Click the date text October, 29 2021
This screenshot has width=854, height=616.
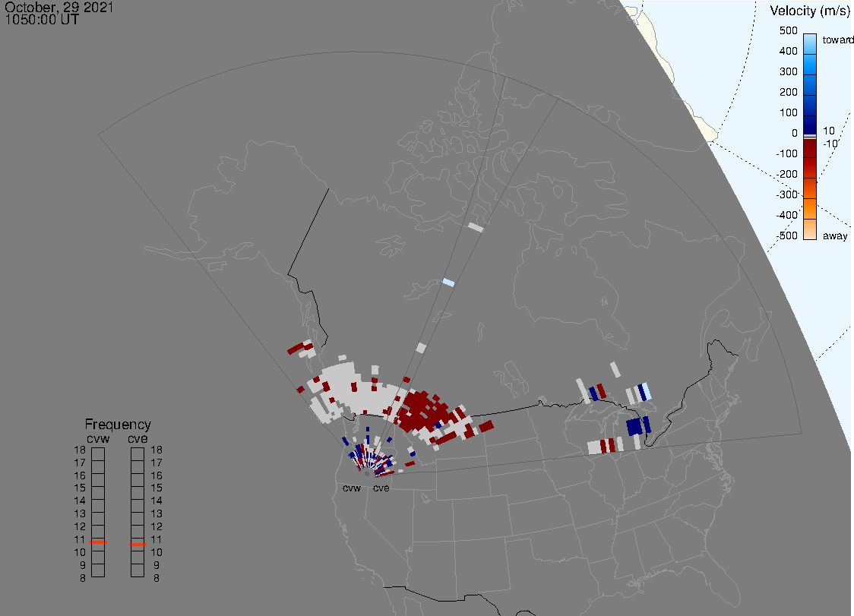[x=59, y=7]
